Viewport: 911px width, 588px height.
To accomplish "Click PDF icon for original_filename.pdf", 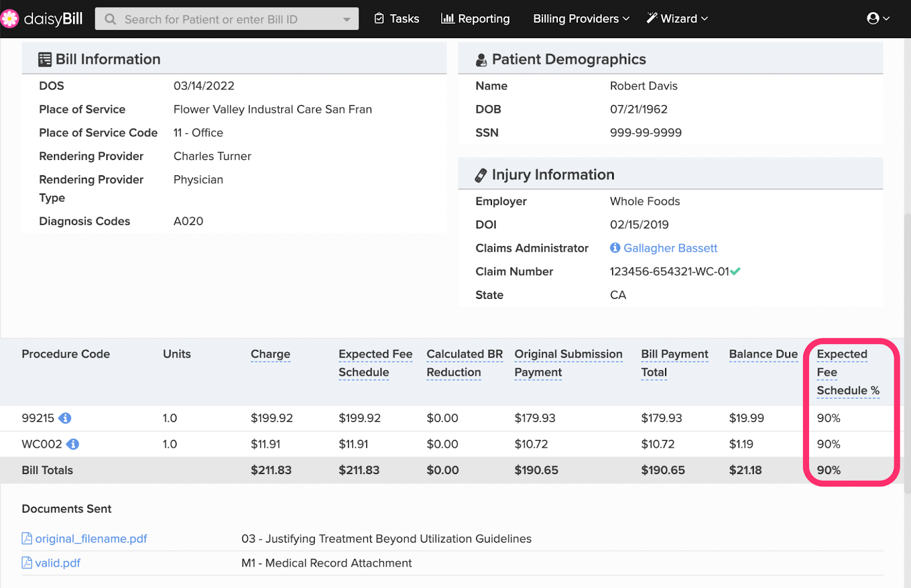I will click(x=27, y=538).
